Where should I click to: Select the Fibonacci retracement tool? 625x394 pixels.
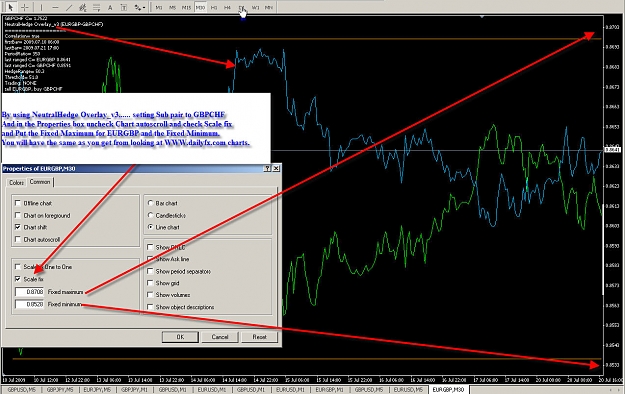click(x=96, y=7)
